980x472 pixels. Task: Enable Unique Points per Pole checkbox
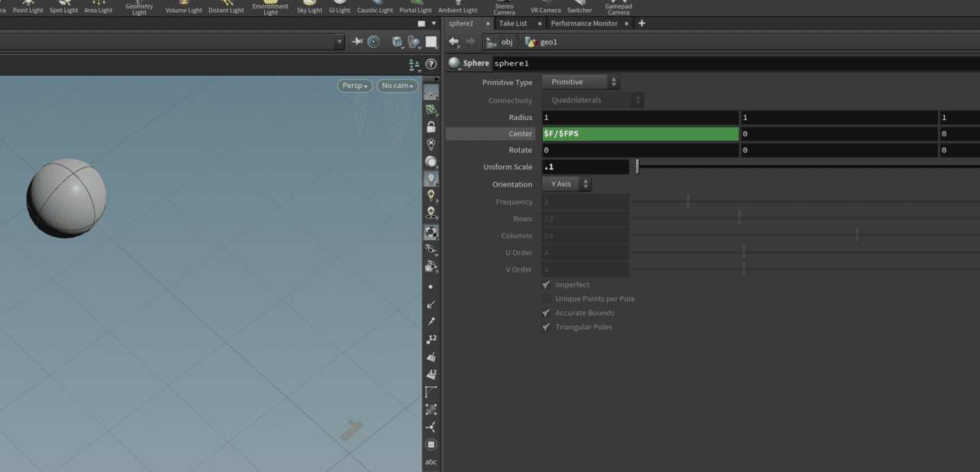[x=547, y=299]
